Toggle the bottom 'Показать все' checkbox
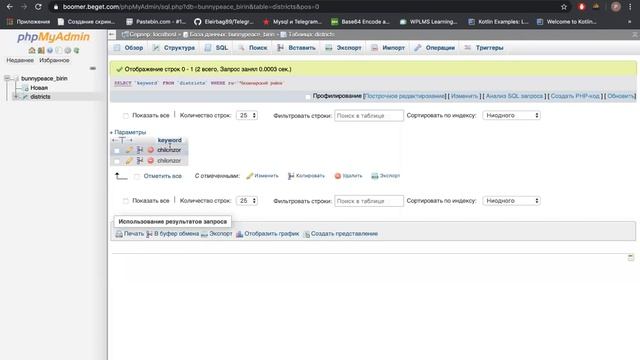Screen dimensions: 640x360 point(126,201)
